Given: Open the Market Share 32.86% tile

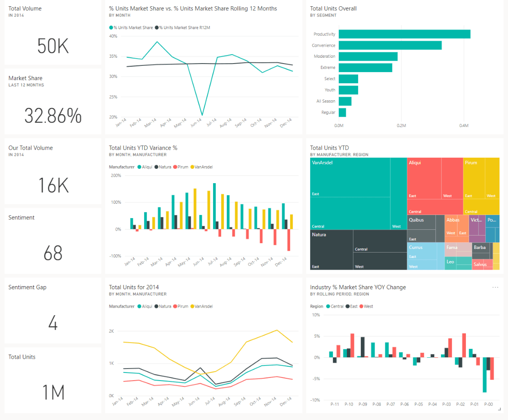Looking at the screenshot, I should [x=52, y=101].
